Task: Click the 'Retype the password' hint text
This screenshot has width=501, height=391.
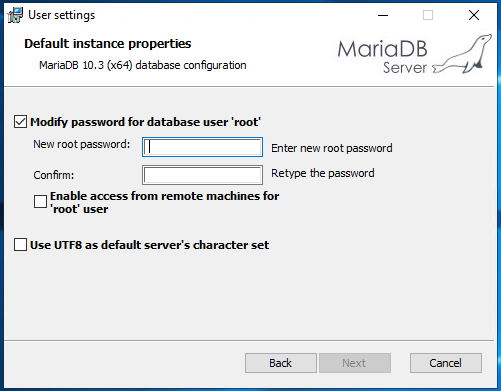Action: 323,173
